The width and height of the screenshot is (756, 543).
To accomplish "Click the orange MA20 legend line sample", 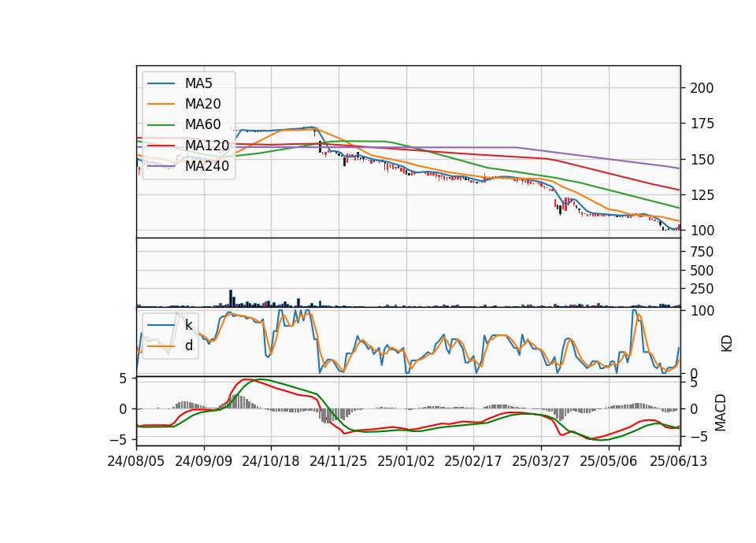I will click(x=161, y=104).
